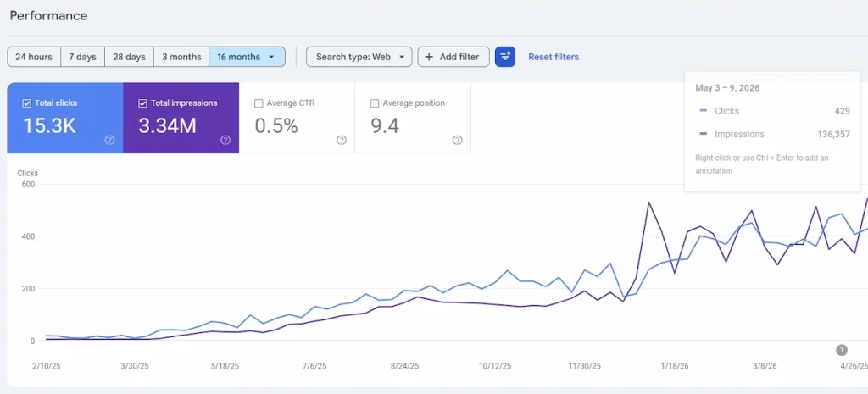The width and height of the screenshot is (868, 394).
Task: Open help icon on Average CTR card
Action: [x=342, y=140]
